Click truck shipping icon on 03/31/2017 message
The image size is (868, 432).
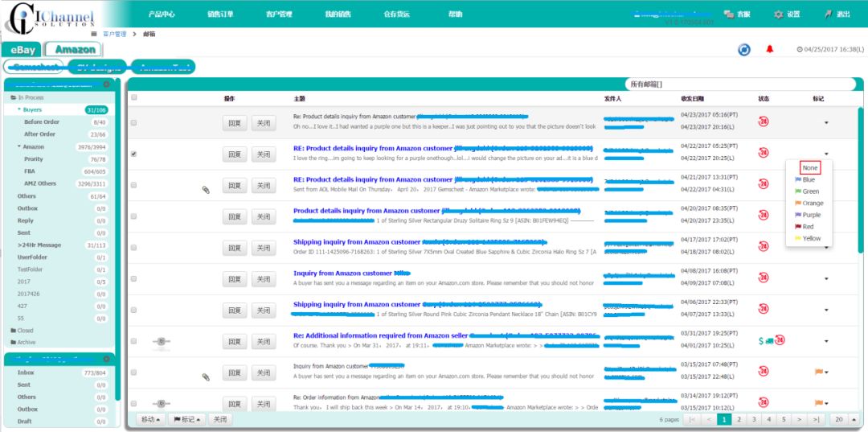pyautogui.click(x=769, y=341)
